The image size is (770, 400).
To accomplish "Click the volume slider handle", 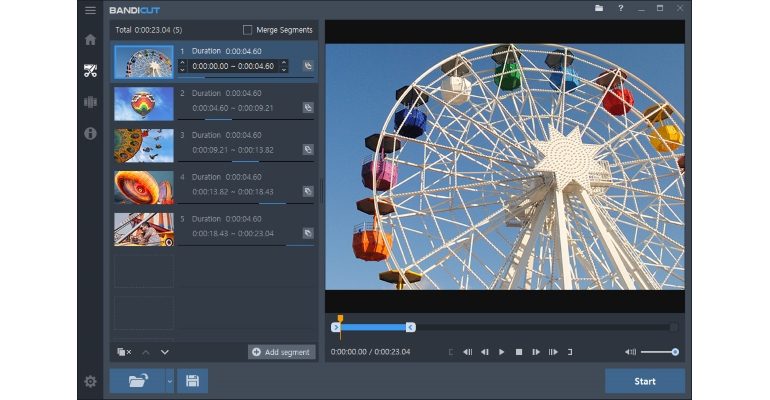I will point(675,352).
